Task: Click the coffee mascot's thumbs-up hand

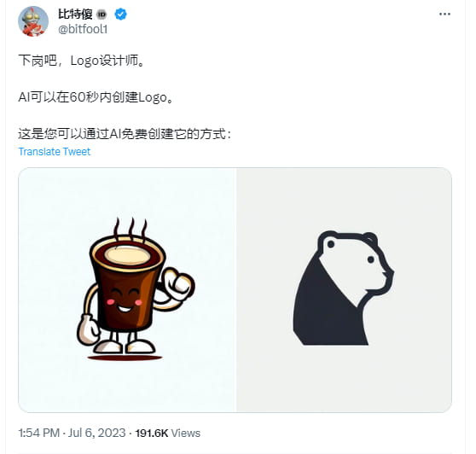Action: (178, 284)
